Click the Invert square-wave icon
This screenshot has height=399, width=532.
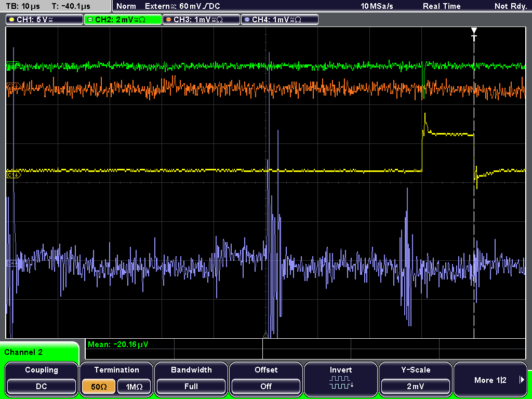(341, 382)
